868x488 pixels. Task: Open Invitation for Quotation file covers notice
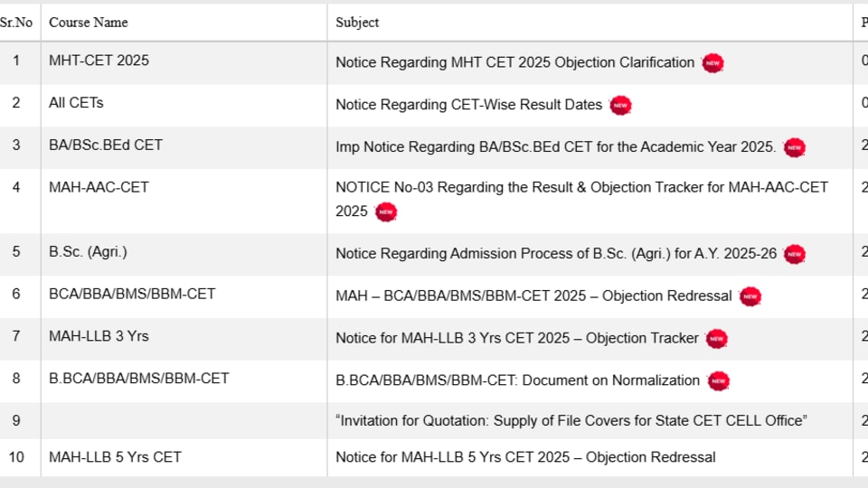(x=571, y=420)
